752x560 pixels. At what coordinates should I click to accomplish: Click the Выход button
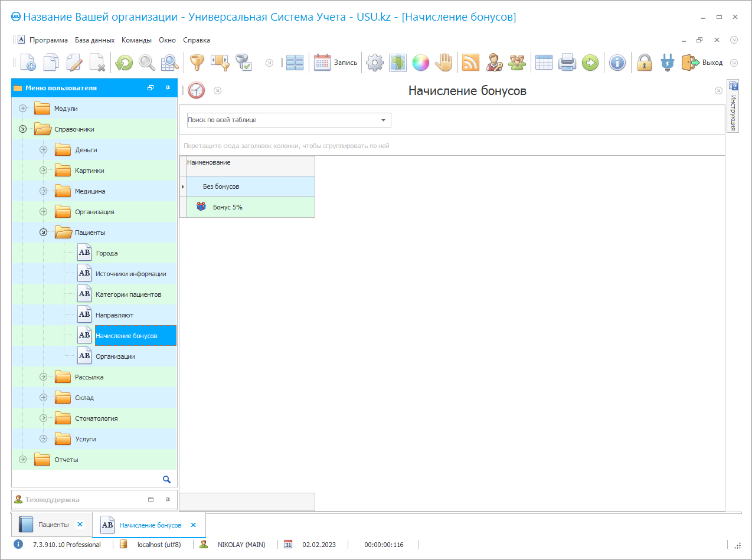[702, 63]
